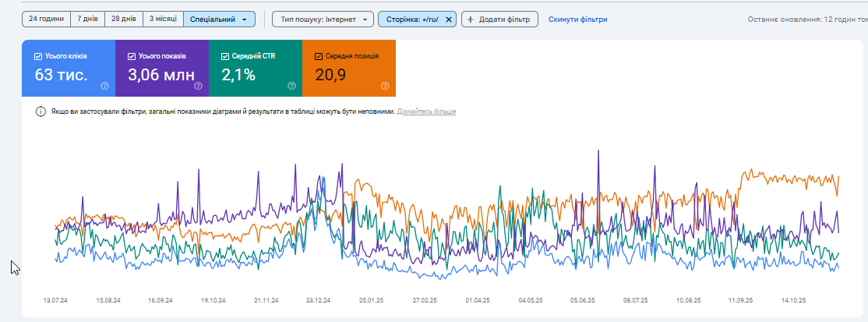Click the help icon on Усього кліків card
Screen dimensions: 868x322
click(104, 86)
